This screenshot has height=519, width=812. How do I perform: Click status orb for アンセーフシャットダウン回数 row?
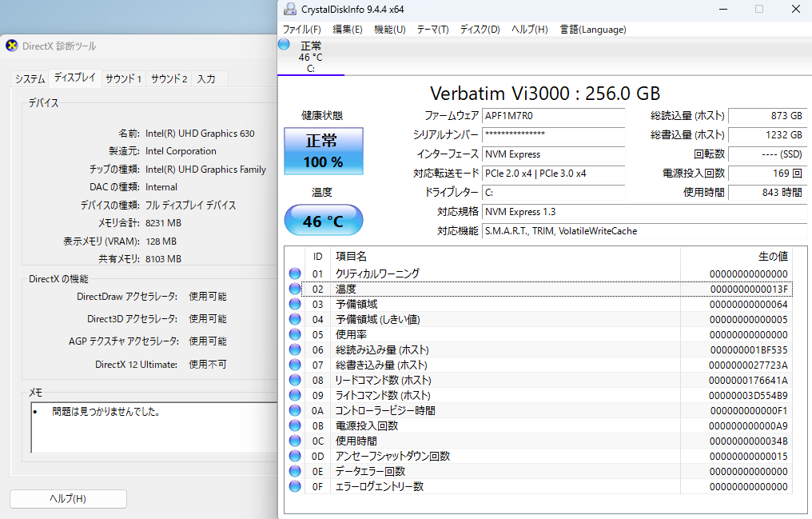295,456
